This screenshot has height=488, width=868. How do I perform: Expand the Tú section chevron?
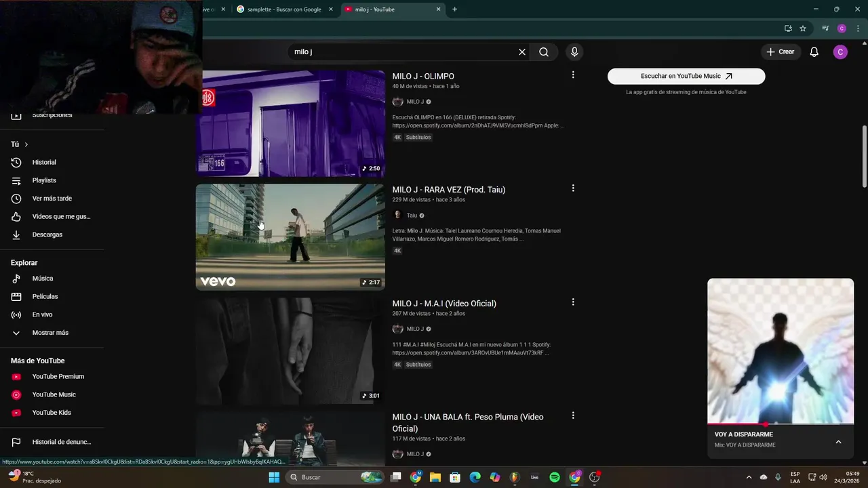26,144
